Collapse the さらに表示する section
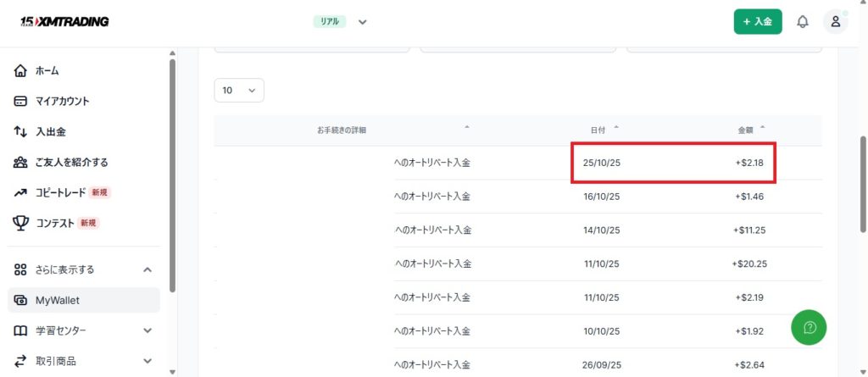Image resolution: width=868 pixels, height=377 pixels. click(x=147, y=269)
